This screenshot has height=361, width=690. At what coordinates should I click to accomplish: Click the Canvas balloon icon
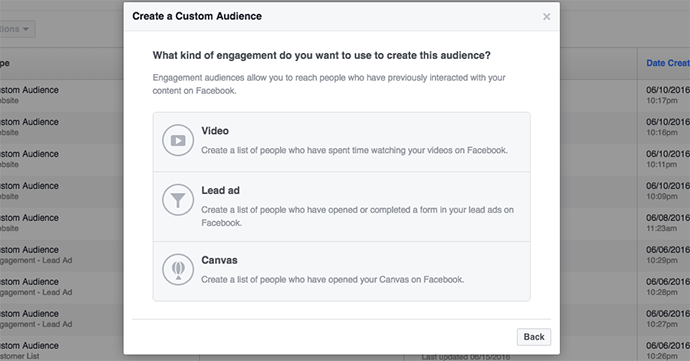click(x=178, y=269)
